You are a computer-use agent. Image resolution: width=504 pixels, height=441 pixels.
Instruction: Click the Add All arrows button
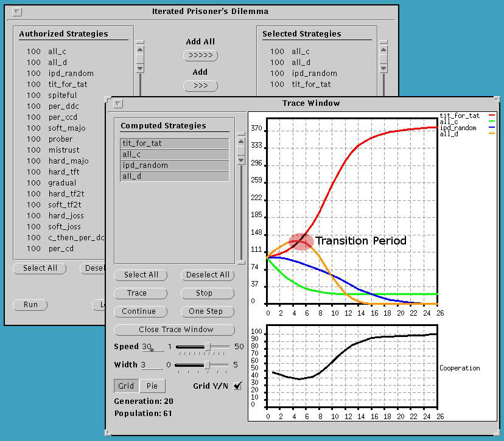200,56
